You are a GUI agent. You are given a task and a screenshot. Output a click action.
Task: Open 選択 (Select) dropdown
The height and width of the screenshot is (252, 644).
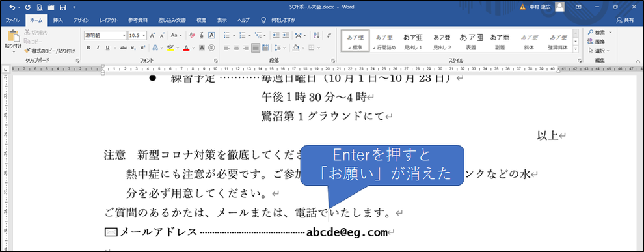599,51
